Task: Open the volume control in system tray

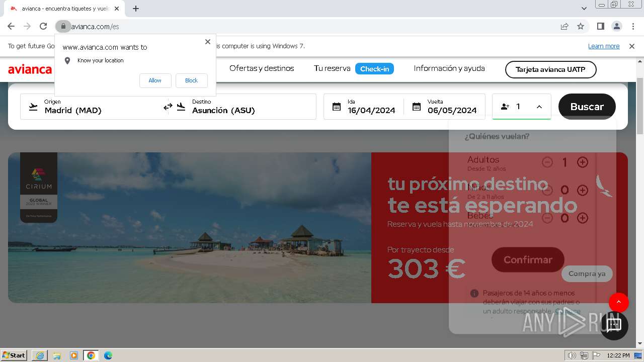Action: pyautogui.click(x=572, y=355)
